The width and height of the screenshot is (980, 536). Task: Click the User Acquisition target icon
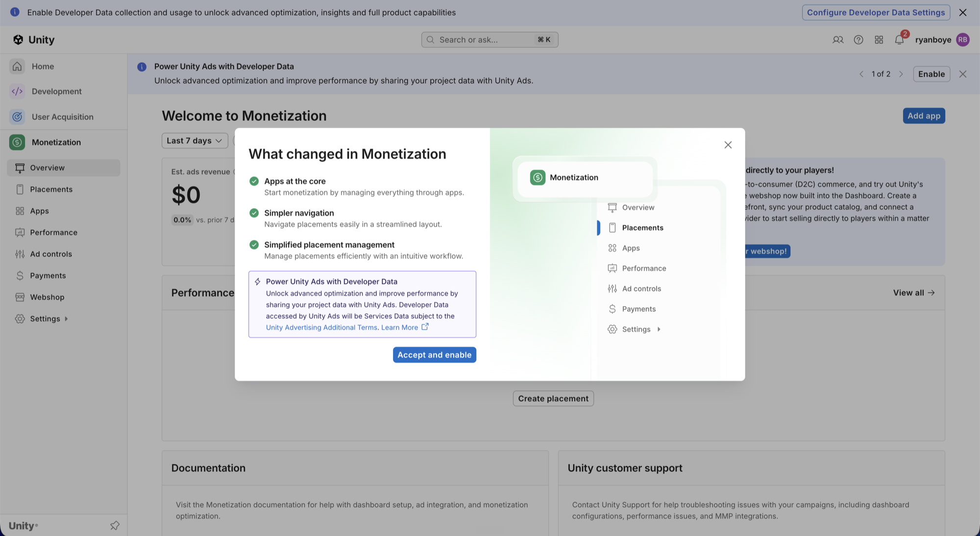17,117
